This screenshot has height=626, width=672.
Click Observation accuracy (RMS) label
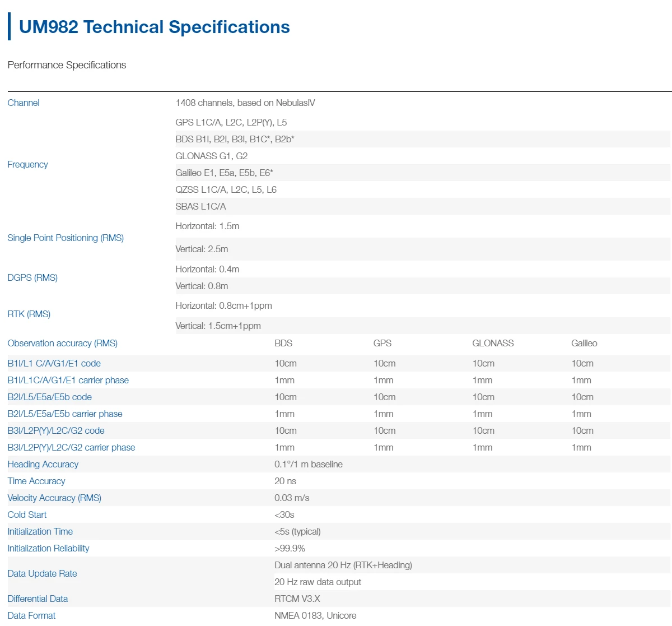(62, 343)
